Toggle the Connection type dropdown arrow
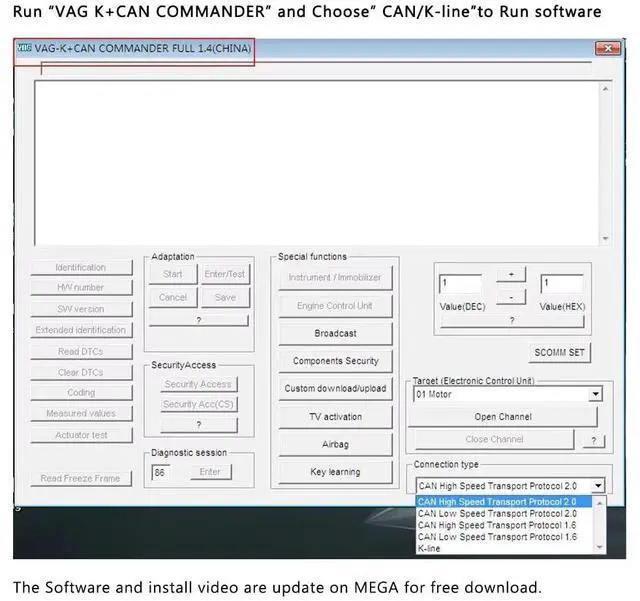 [598, 486]
